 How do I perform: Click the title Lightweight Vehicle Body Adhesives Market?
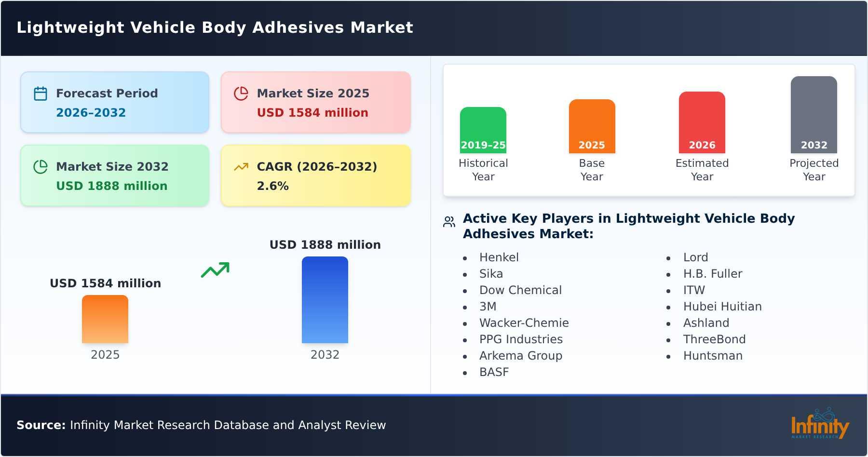click(215, 27)
